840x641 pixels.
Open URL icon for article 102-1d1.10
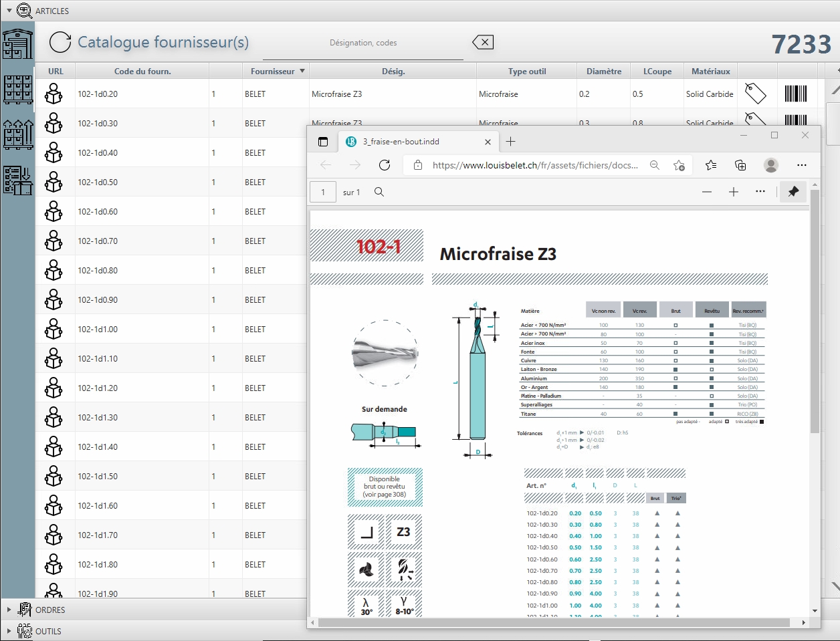point(54,359)
